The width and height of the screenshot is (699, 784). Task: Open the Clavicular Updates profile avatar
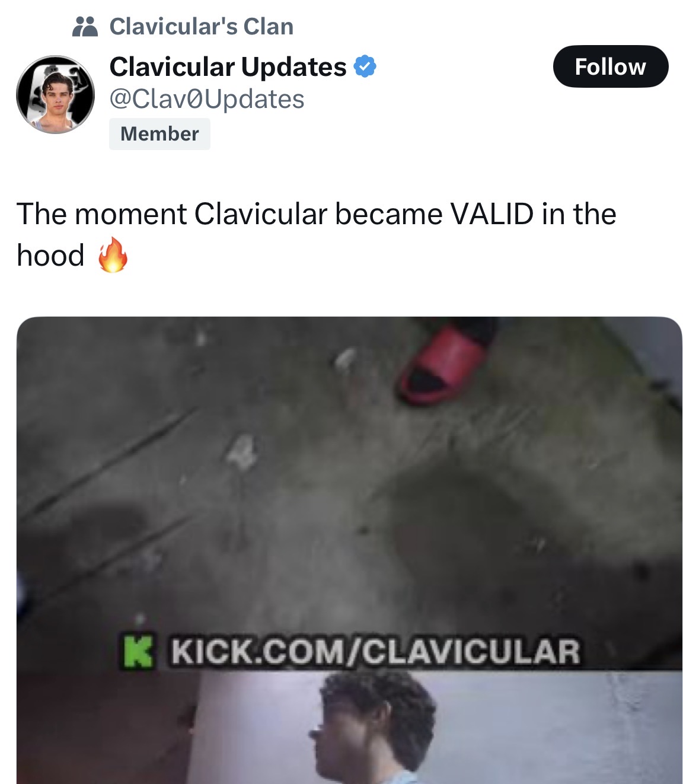55,94
